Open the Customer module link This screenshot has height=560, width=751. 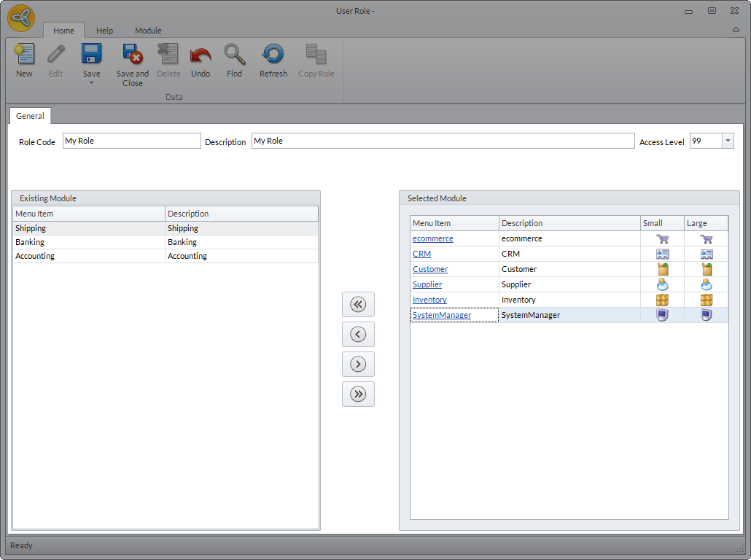click(430, 270)
